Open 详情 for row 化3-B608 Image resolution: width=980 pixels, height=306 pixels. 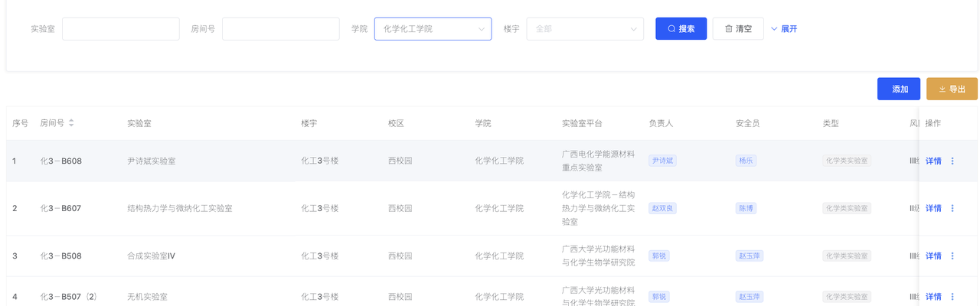933,161
